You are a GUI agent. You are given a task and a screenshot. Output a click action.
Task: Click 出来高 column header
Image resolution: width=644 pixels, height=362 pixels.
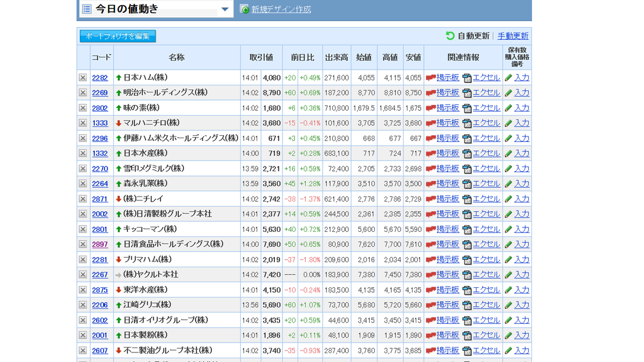pos(336,57)
